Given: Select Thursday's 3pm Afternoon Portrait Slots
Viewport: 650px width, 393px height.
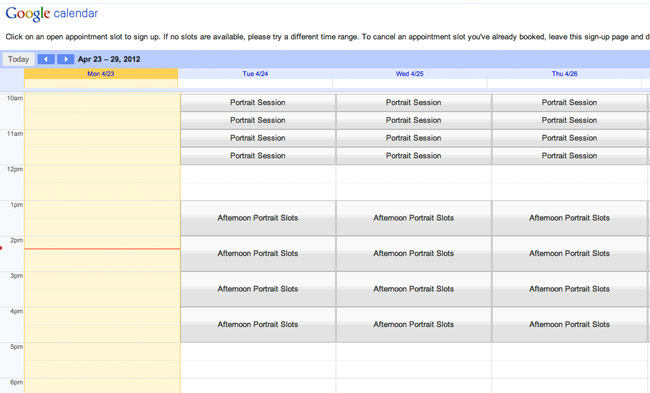Looking at the screenshot, I should pos(569,289).
